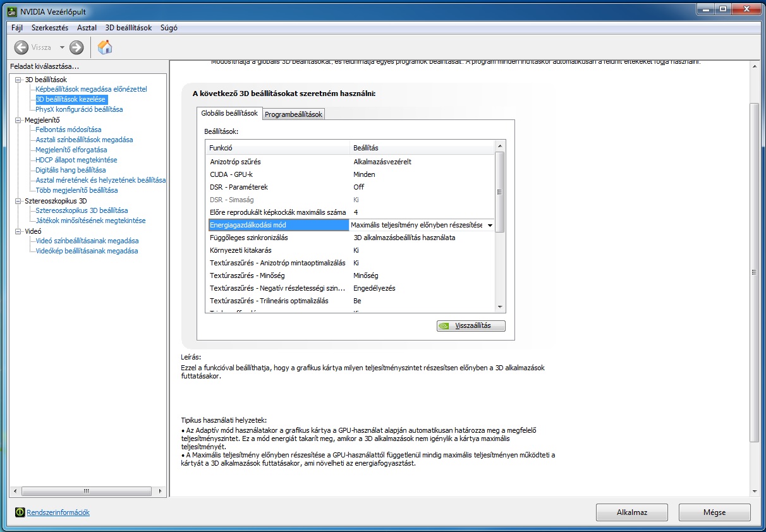
Task: Collapse the 3D beállítások tree node
Action: coord(18,80)
